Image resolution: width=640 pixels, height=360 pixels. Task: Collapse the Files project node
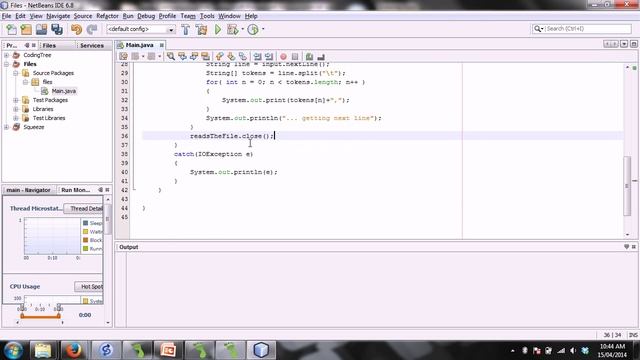7,64
